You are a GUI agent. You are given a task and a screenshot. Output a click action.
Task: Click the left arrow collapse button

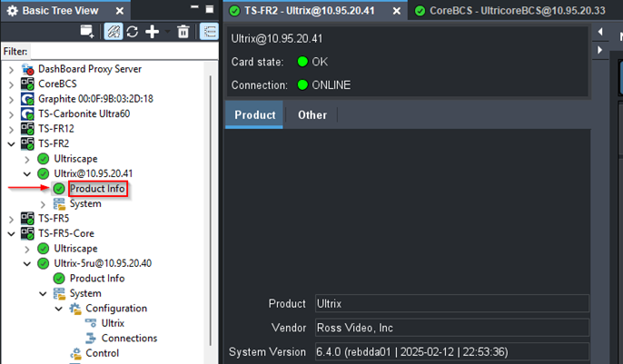(600, 32)
